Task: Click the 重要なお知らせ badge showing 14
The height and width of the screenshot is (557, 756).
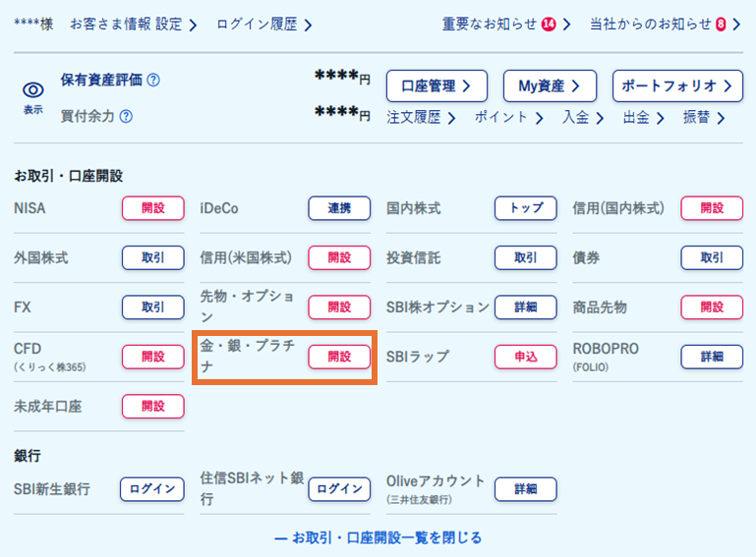Action: tap(549, 25)
